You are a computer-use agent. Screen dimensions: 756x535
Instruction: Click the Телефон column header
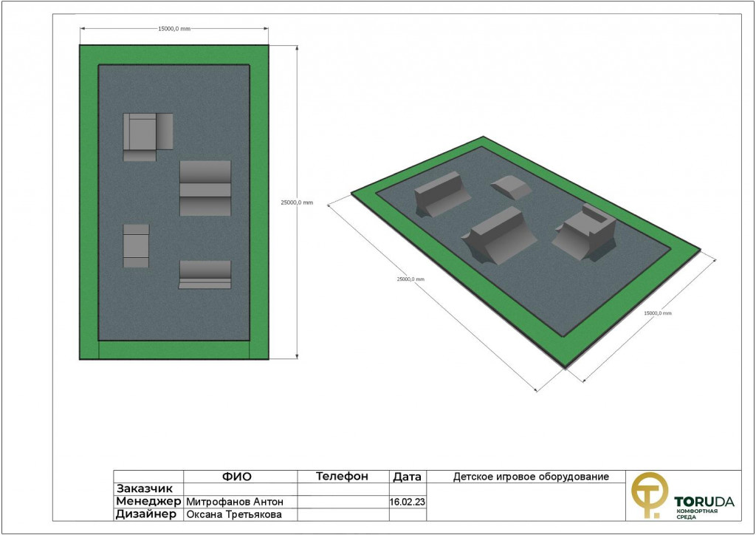point(343,477)
